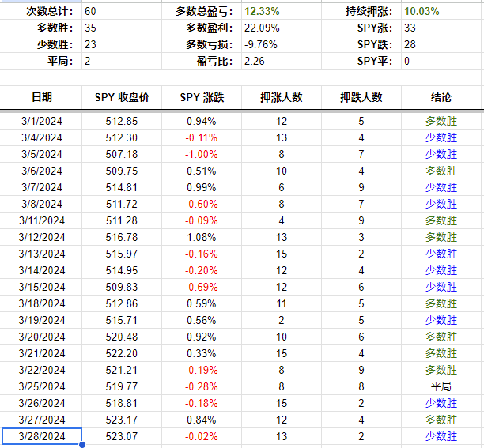The image size is (484, 448).
Task: Select the change cell -0.02%
Action: click(x=202, y=436)
